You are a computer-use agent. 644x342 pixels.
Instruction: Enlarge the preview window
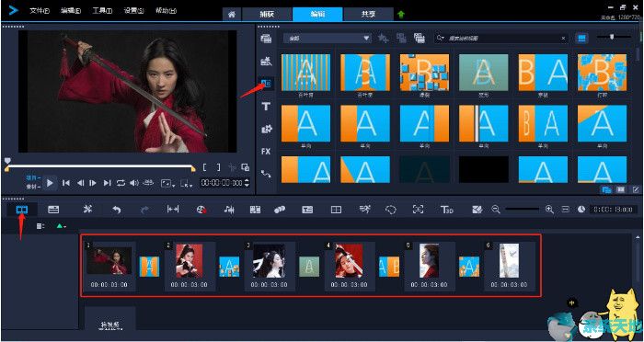point(246,167)
